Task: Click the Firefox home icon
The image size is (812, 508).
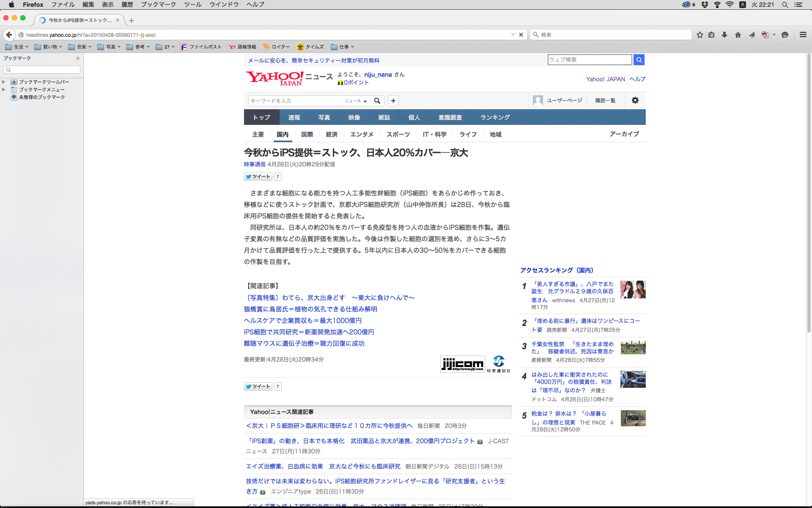Action: tap(738, 35)
